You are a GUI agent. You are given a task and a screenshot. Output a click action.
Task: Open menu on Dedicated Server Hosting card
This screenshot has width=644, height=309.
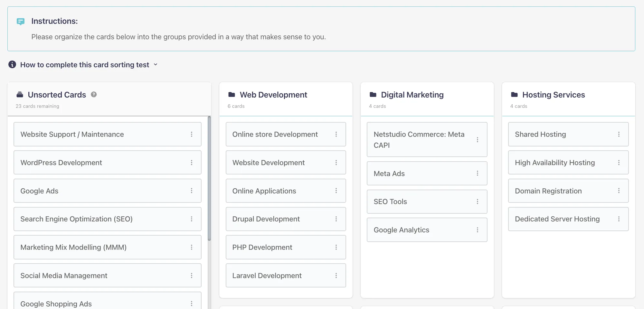619,219
